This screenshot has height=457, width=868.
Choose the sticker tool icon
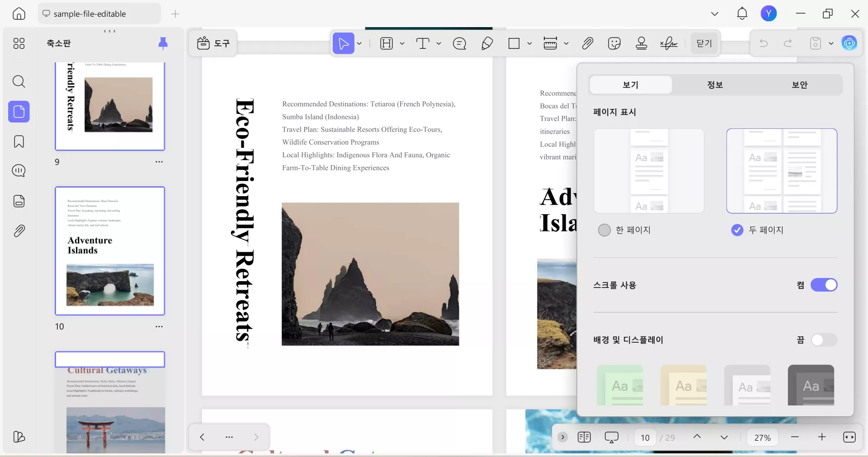point(614,43)
